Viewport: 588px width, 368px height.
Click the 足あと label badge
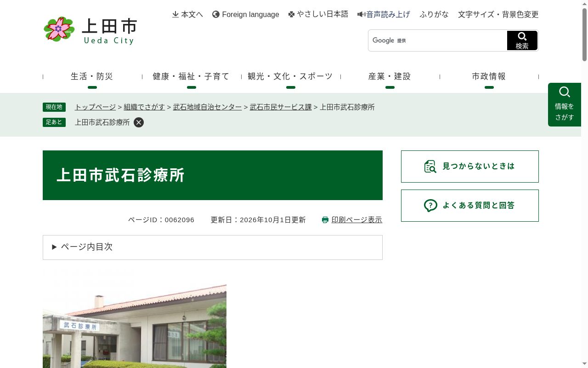pos(54,122)
